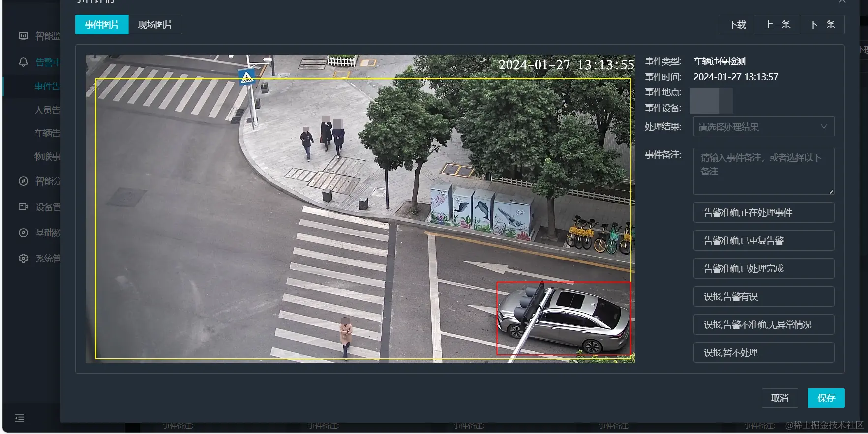Open 物联事 in the sidebar
Viewport: 868px width, 434px height.
tap(47, 156)
